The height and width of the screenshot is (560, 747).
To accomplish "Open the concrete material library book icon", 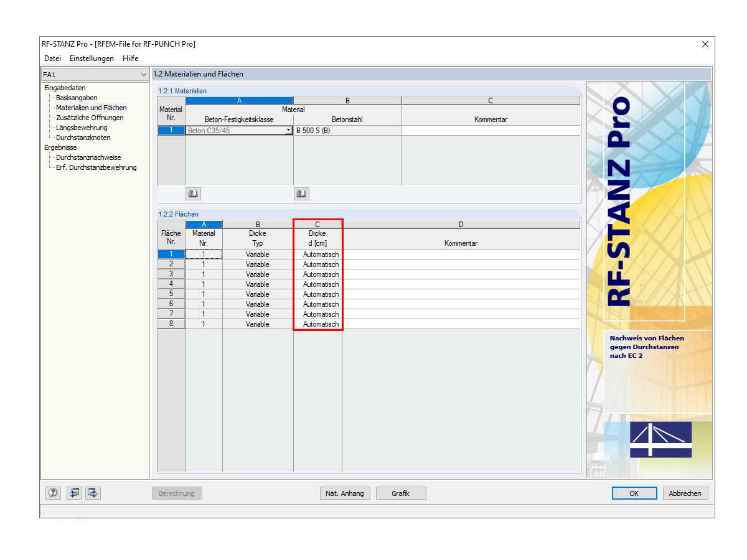I will click(193, 194).
